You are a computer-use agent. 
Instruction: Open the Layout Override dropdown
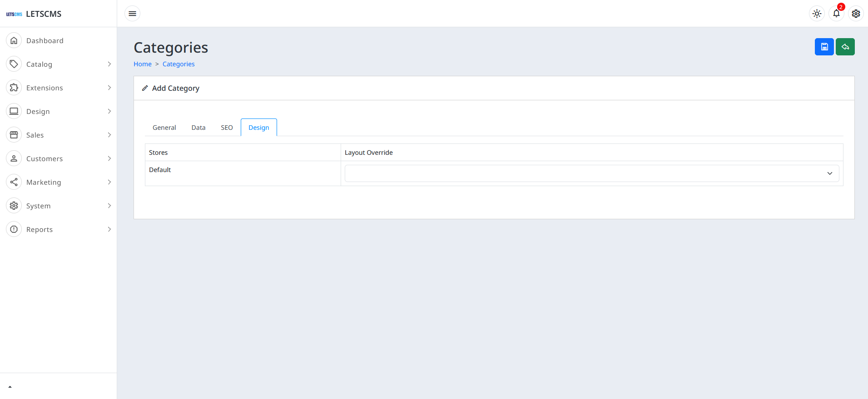point(591,173)
